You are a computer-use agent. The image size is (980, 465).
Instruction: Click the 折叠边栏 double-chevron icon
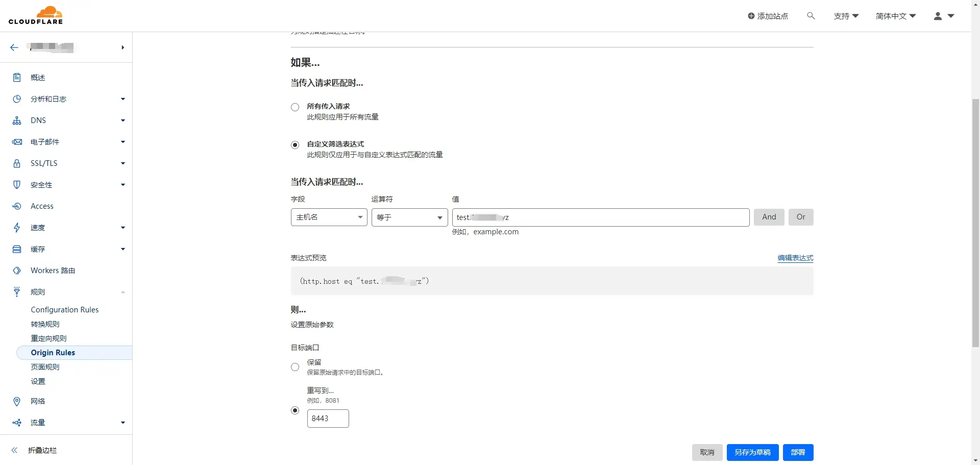14,450
